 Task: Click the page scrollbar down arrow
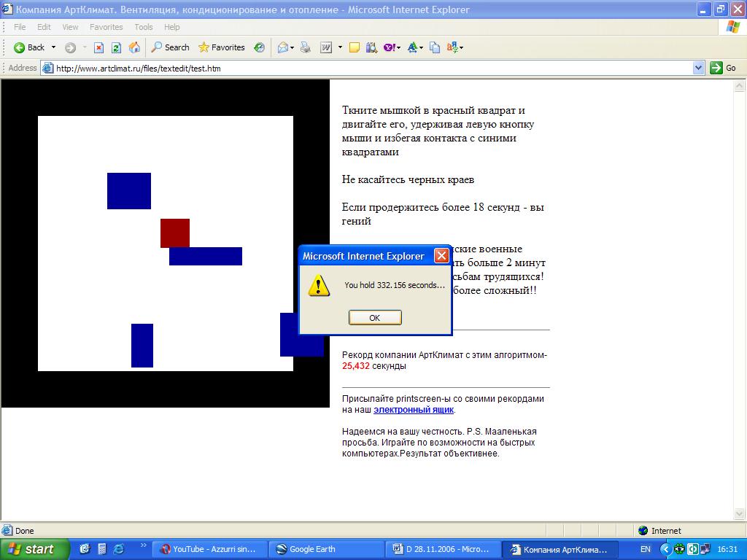740,513
